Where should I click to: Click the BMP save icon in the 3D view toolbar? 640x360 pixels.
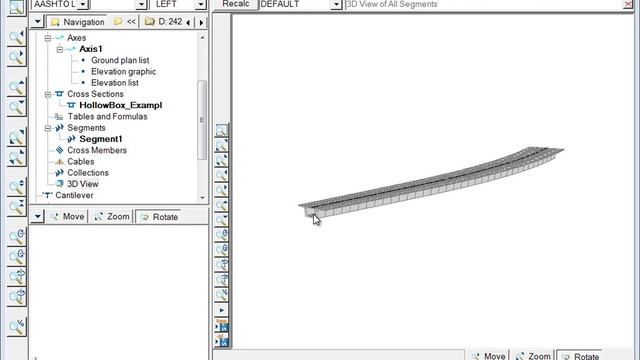coord(222,325)
